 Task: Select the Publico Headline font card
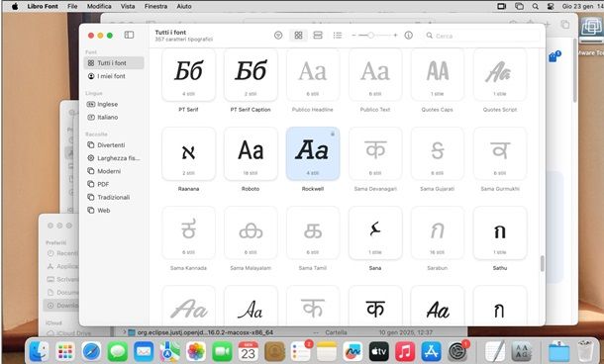313,75
